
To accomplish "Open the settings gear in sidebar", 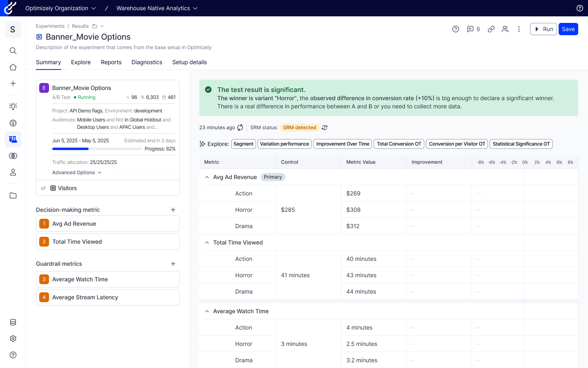I will [x=13, y=339].
